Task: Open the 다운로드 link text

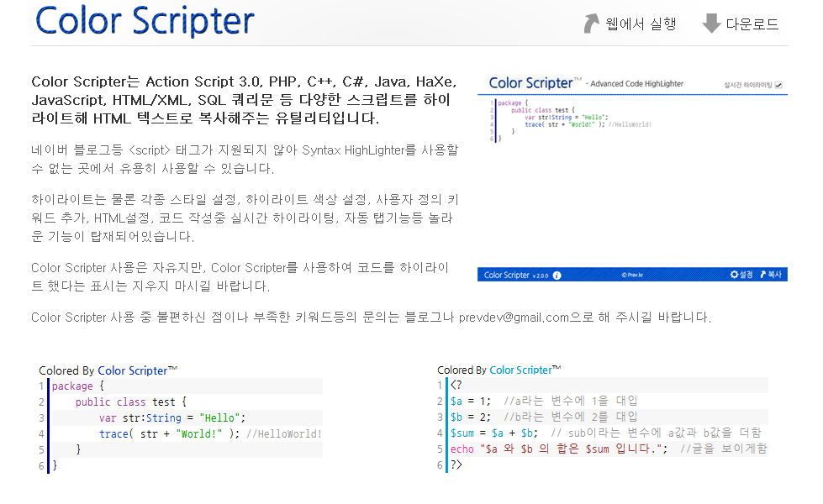Action: [752, 24]
